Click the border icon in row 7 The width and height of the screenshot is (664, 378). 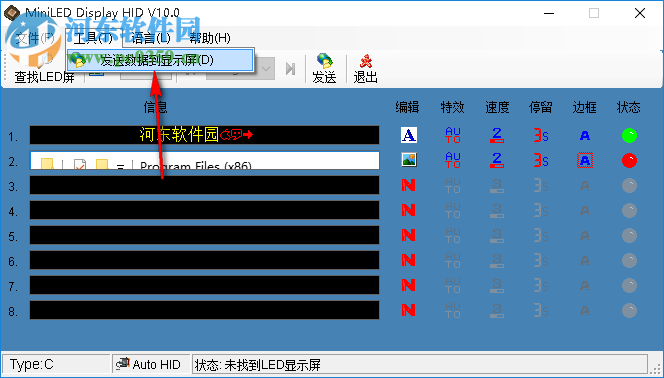point(585,286)
